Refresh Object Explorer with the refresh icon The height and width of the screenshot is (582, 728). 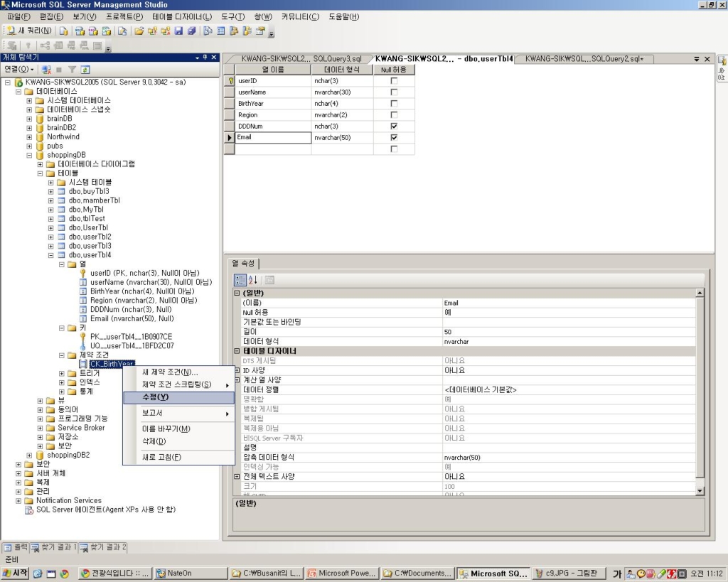point(85,70)
